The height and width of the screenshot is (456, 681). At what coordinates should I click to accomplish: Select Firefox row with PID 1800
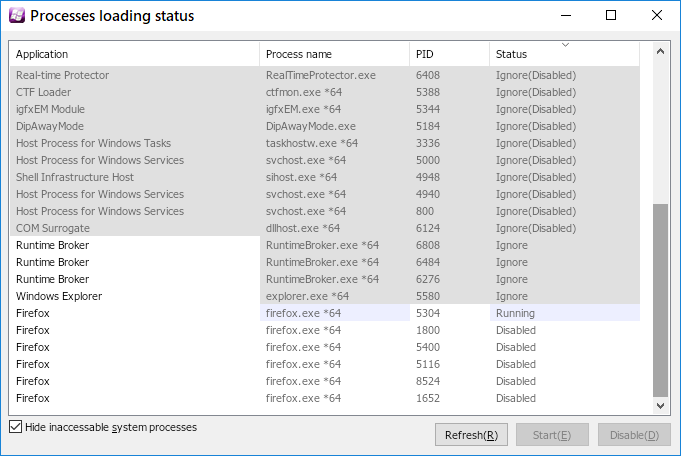tap(325, 330)
